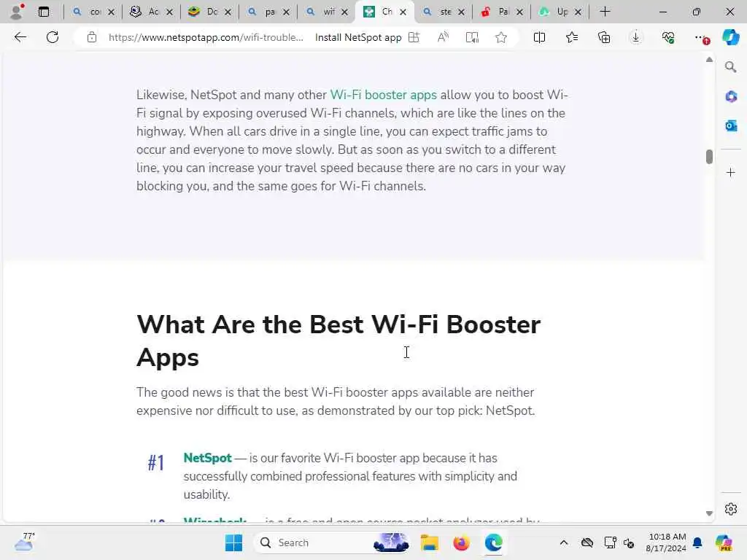The height and width of the screenshot is (560, 747).
Task: Click the scroll down arrow
Action: [709, 513]
